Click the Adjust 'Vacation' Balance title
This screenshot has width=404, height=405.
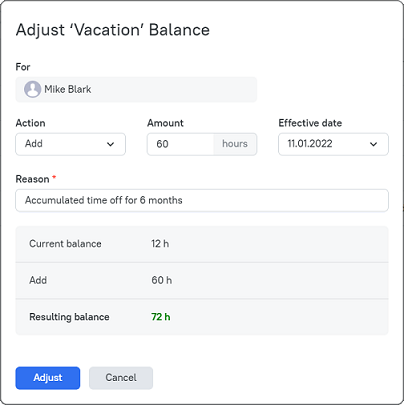pos(113,30)
